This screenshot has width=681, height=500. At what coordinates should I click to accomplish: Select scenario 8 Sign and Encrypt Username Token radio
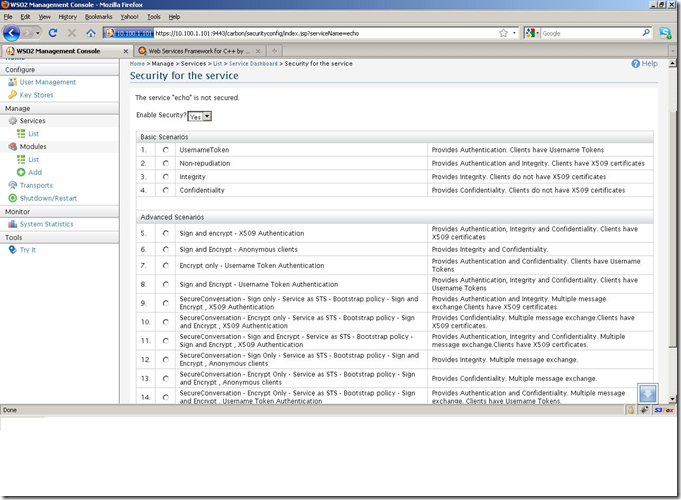point(165,284)
